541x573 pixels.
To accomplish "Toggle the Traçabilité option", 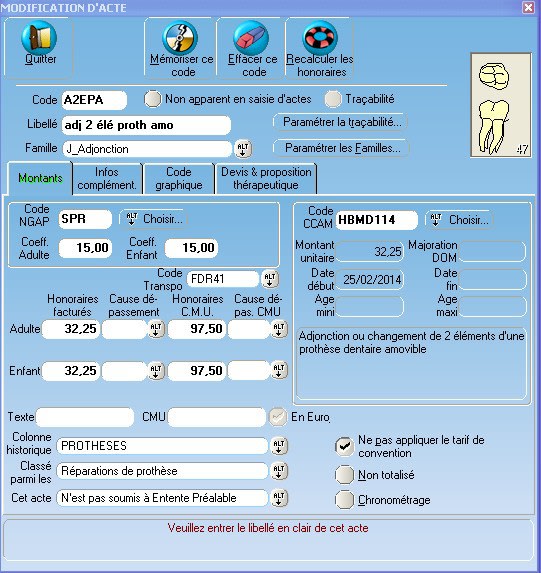I will (333, 99).
